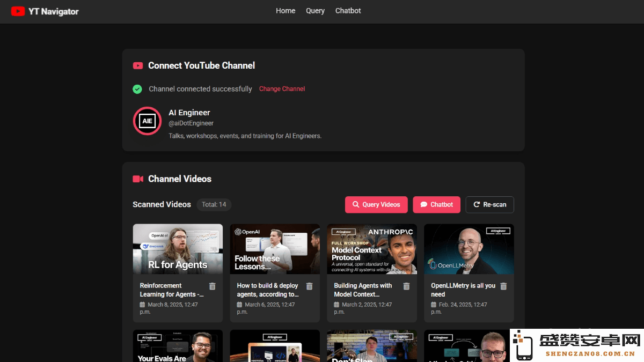The width and height of the screenshot is (644, 362).
Task: Click the Scanned Videos label
Action: 162,204
